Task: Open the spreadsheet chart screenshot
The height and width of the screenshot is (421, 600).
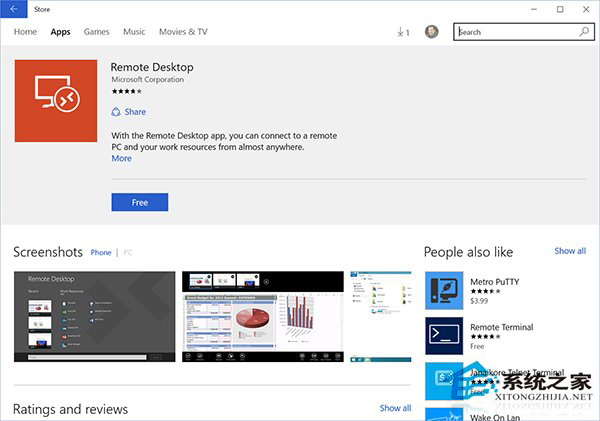Action: 263,317
